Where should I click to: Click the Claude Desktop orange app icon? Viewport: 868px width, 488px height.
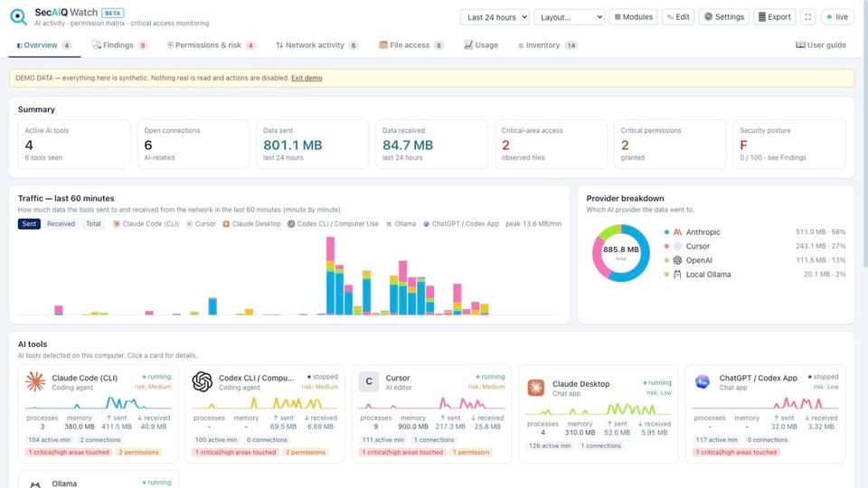(x=535, y=388)
